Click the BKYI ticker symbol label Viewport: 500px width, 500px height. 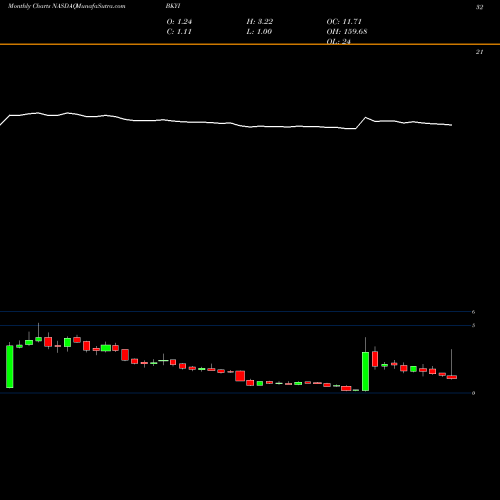coord(173,6)
